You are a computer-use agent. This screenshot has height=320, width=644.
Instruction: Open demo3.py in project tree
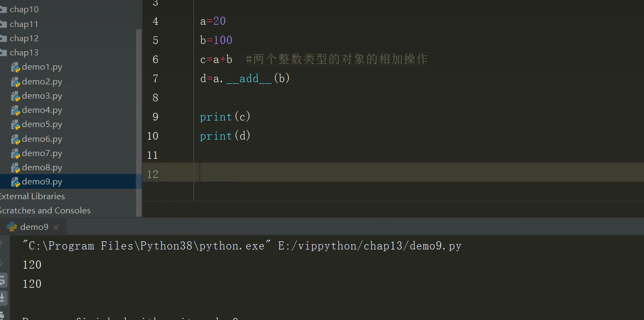pos(42,96)
